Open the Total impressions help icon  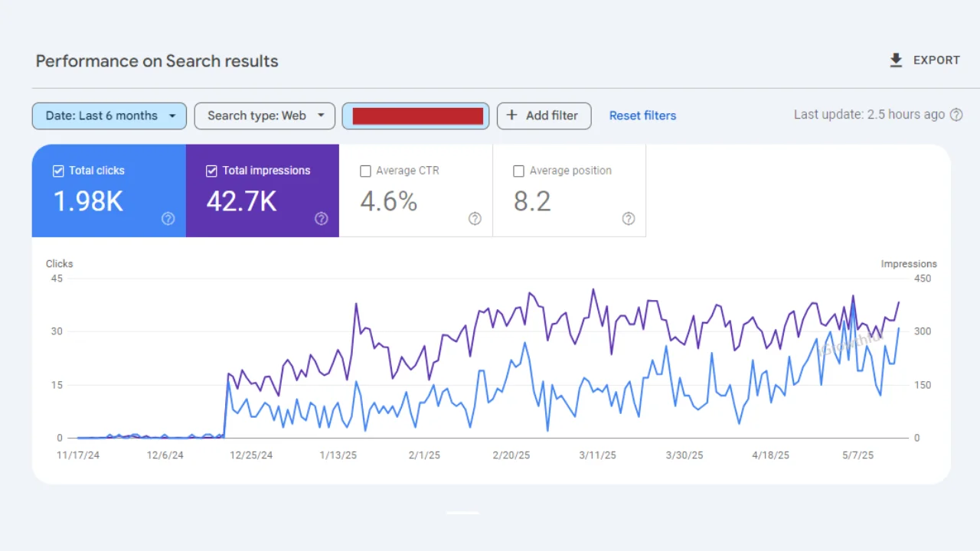[322, 219]
